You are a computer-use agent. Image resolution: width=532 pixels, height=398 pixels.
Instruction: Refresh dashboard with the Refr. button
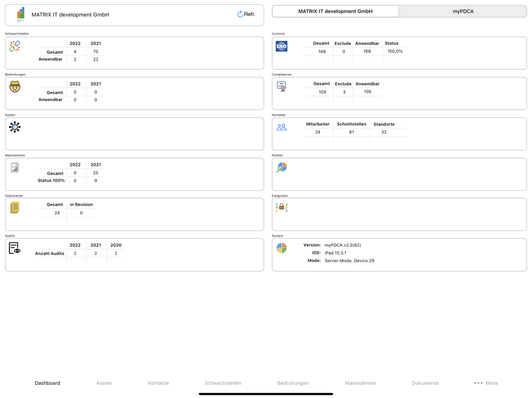click(246, 14)
